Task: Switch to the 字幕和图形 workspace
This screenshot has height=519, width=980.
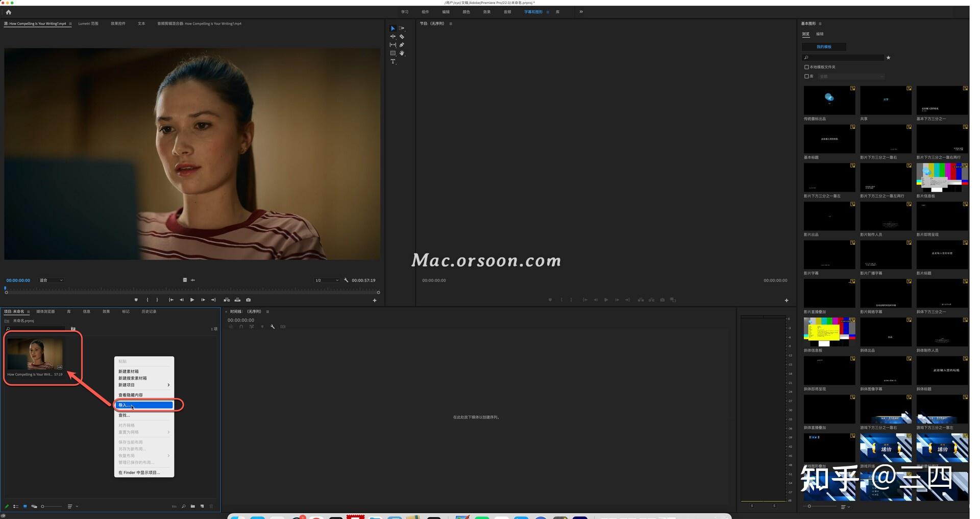Action: pyautogui.click(x=534, y=12)
